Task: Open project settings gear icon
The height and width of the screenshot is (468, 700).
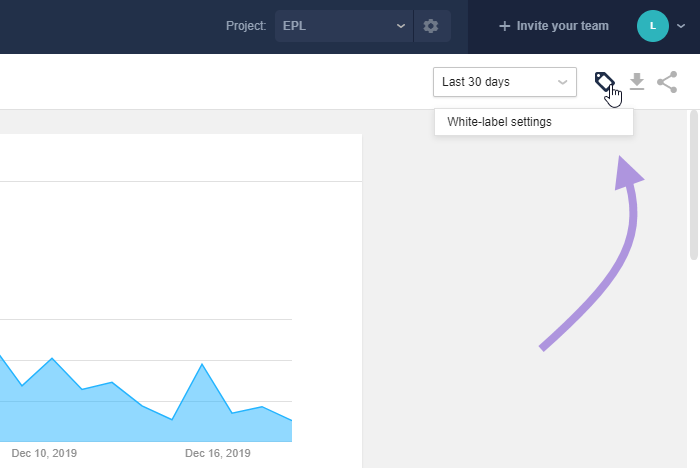Action: pyautogui.click(x=431, y=26)
